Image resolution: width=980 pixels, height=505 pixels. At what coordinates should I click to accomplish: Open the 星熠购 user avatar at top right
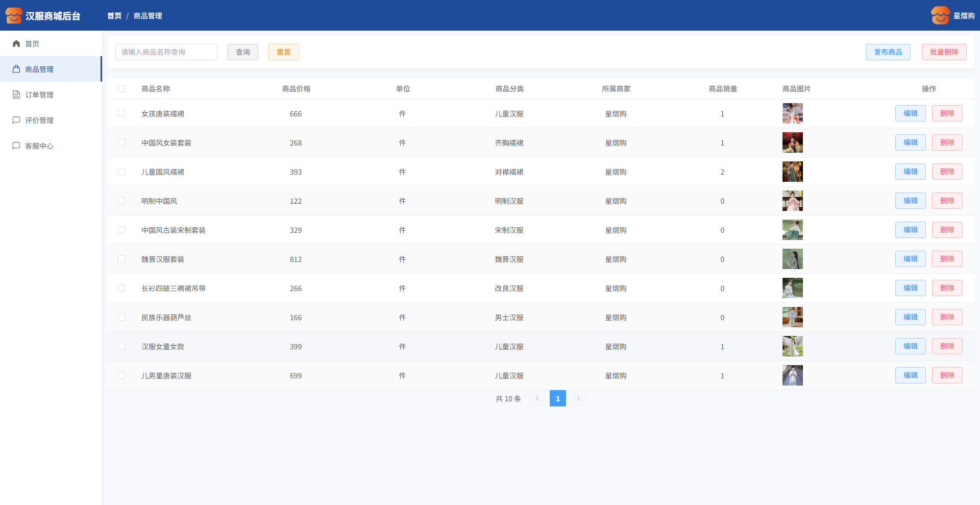click(x=940, y=16)
